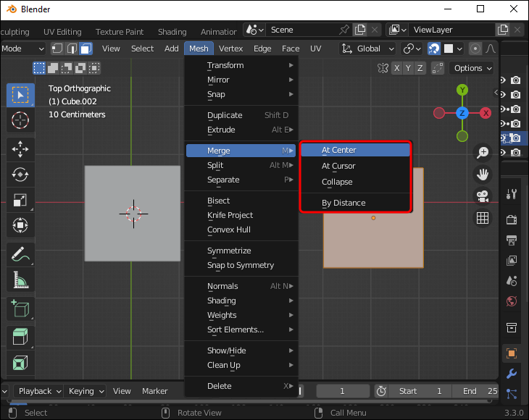
Task: Click the zoom magnifier viewport icon
Action: pyautogui.click(x=483, y=152)
